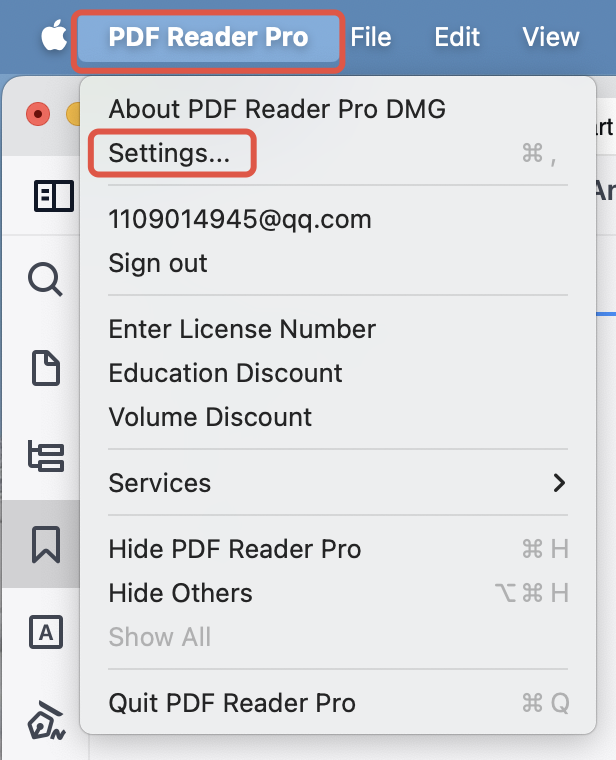This screenshot has width=616, height=760.
Task: Select About PDF Reader Pro DMG
Action: tap(276, 108)
